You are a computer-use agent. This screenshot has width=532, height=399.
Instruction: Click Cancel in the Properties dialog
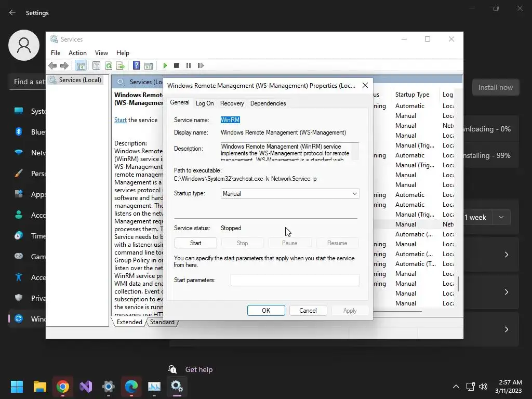[x=308, y=311]
